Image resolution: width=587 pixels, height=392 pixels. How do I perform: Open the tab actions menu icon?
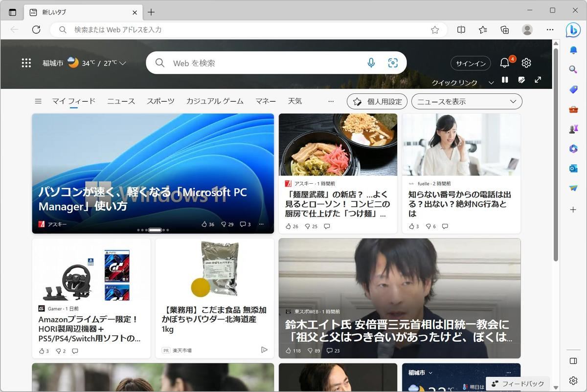pyautogui.click(x=13, y=12)
